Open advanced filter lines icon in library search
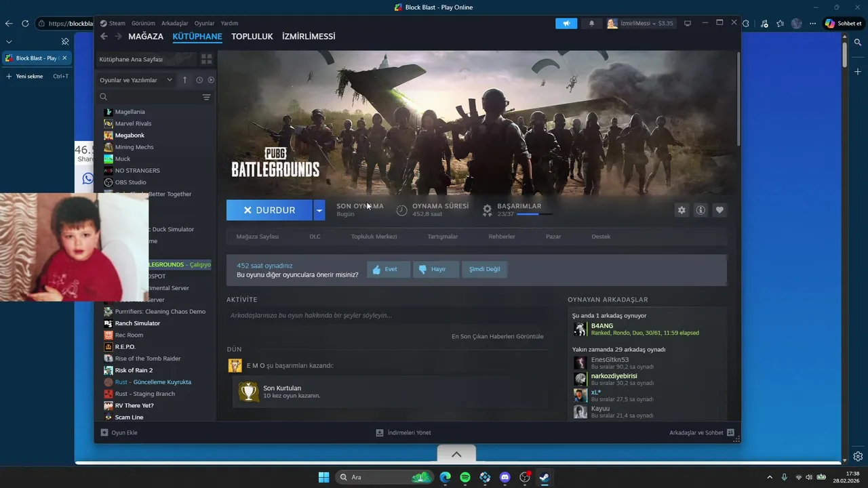This screenshot has height=488, width=868. pyautogui.click(x=206, y=97)
